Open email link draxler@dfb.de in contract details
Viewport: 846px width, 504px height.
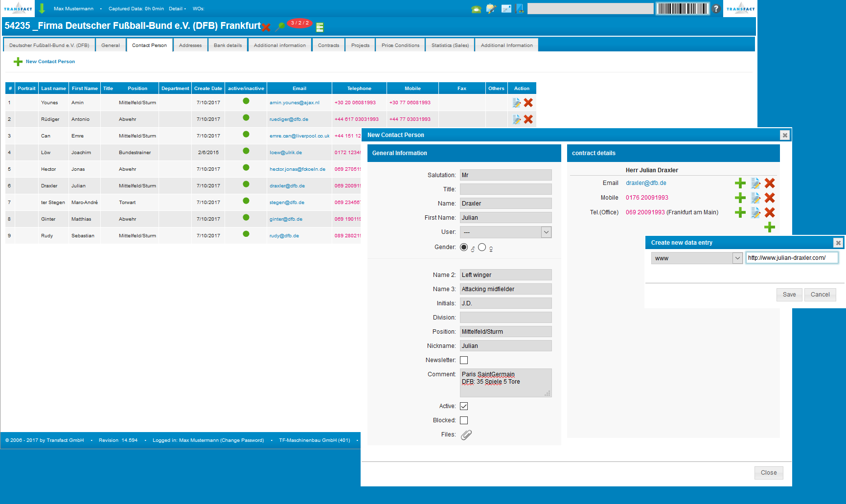(x=646, y=183)
